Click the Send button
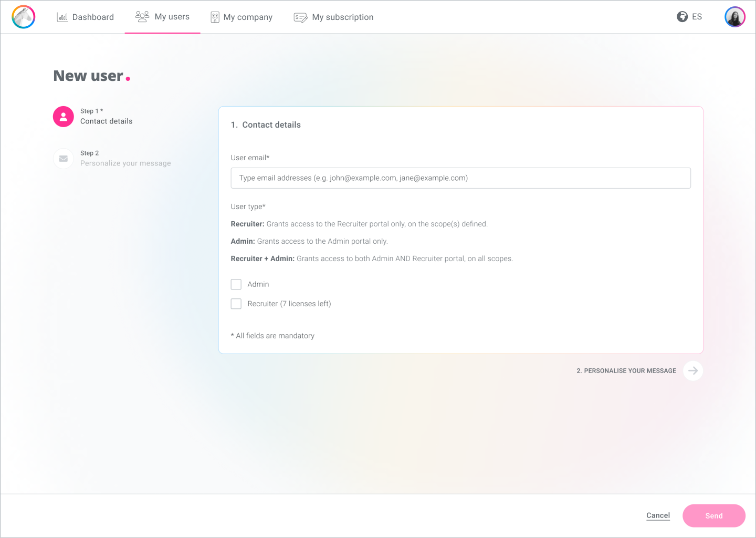The image size is (756, 538). (714, 516)
